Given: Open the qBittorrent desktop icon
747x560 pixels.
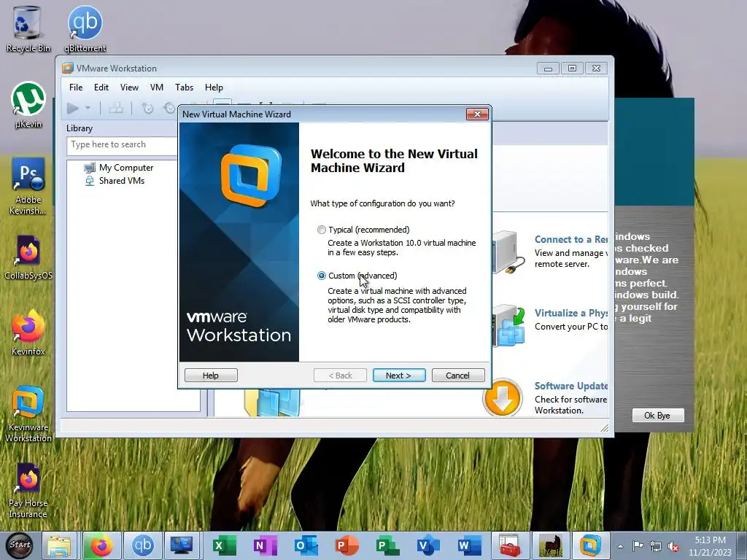Looking at the screenshot, I should tap(85, 29).
